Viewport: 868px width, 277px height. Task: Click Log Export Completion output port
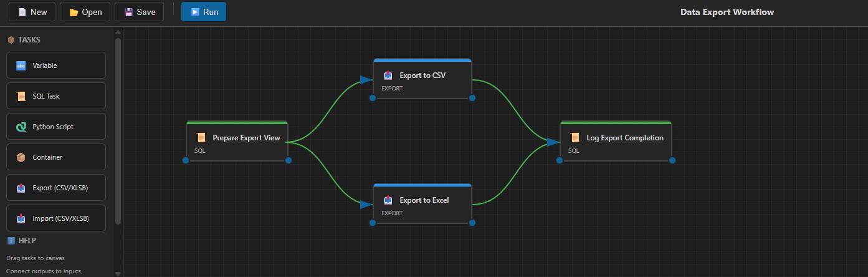click(x=672, y=160)
